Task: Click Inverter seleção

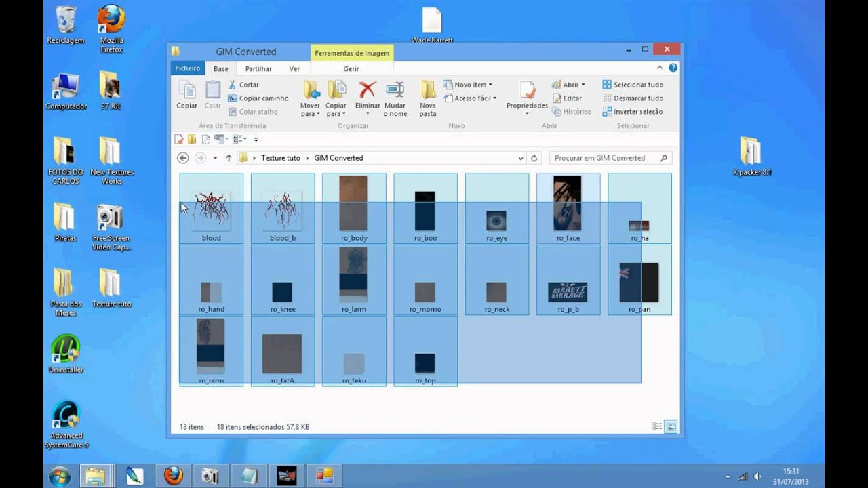Action: (632, 112)
